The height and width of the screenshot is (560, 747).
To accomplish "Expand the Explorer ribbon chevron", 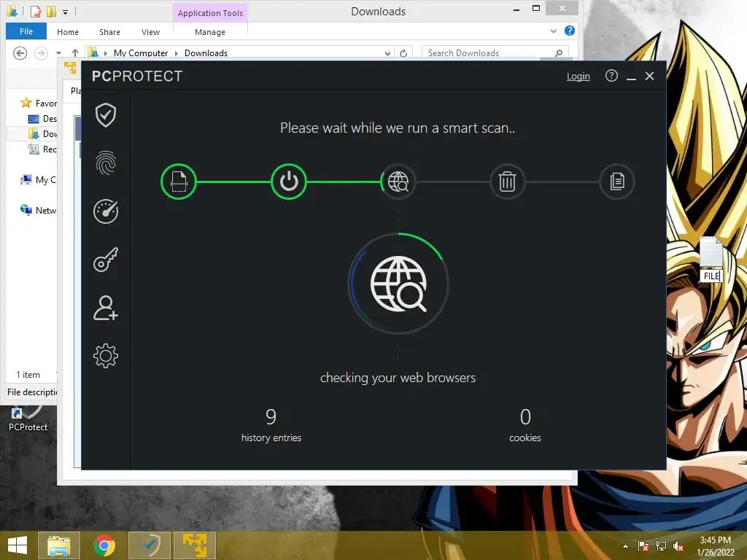I will 553,31.
